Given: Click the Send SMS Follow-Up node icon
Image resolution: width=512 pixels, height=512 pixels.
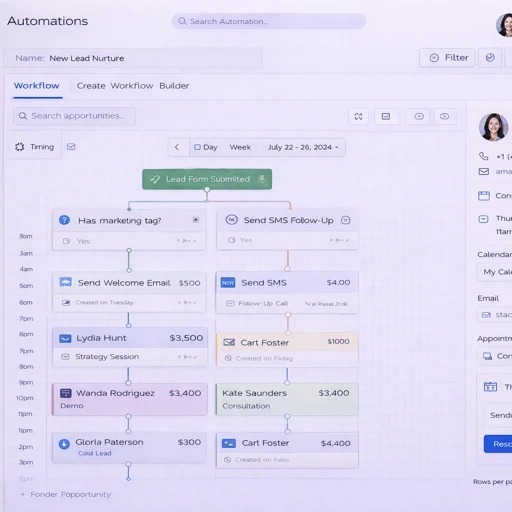Looking at the screenshot, I should [x=231, y=220].
